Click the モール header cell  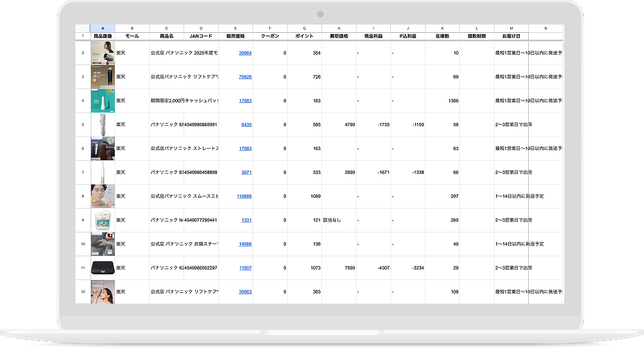[132, 36]
